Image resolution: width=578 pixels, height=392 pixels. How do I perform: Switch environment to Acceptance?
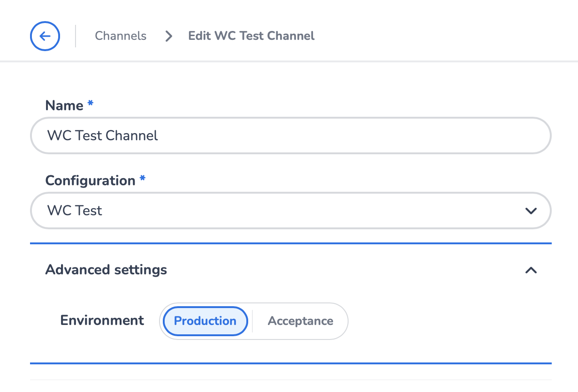300,321
